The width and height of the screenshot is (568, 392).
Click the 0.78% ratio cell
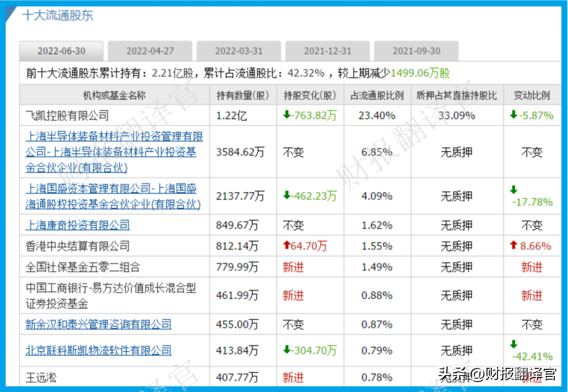click(x=377, y=377)
